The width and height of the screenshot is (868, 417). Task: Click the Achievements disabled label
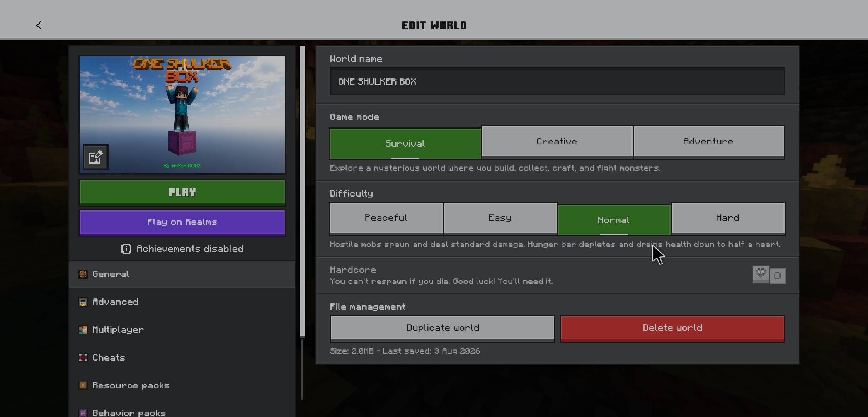[190, 249]
